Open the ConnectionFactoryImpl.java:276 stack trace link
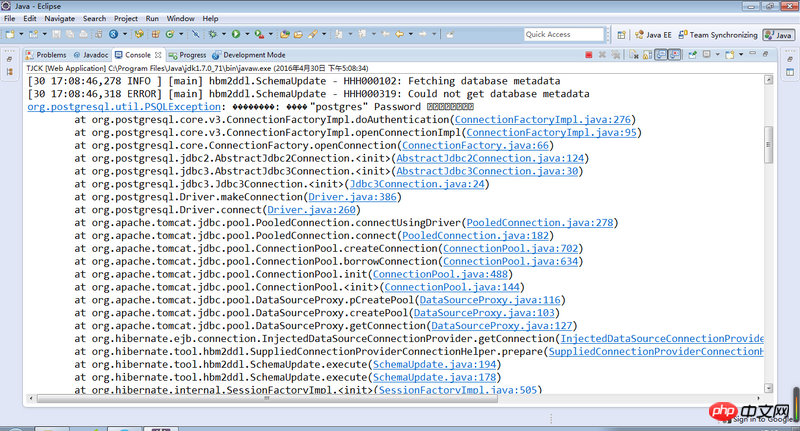The height and width of the screenshot is (431, 800). point(551,119)
